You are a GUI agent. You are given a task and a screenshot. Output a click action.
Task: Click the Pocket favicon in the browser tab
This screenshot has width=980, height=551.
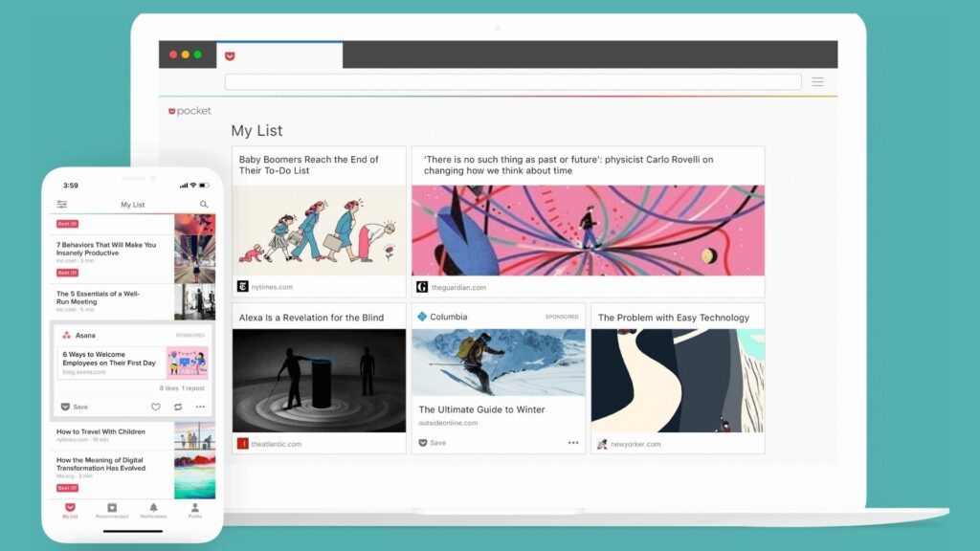coord(230,56)
